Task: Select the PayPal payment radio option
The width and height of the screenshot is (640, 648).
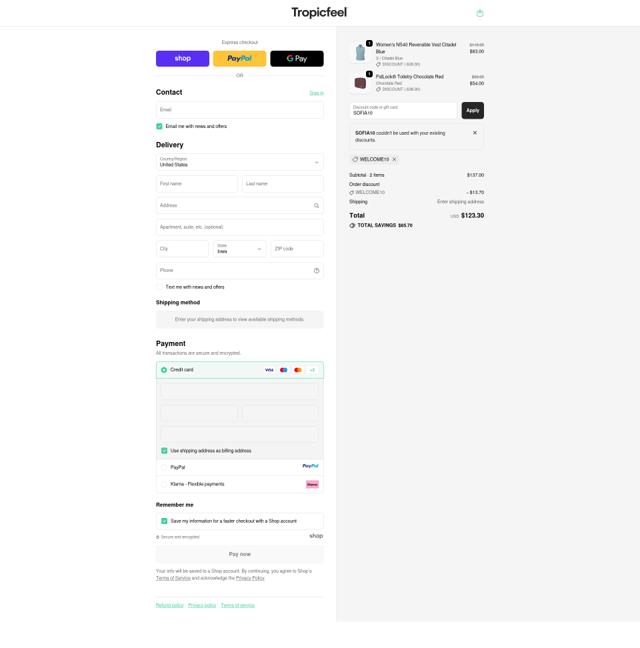Action: click(164, 467)
